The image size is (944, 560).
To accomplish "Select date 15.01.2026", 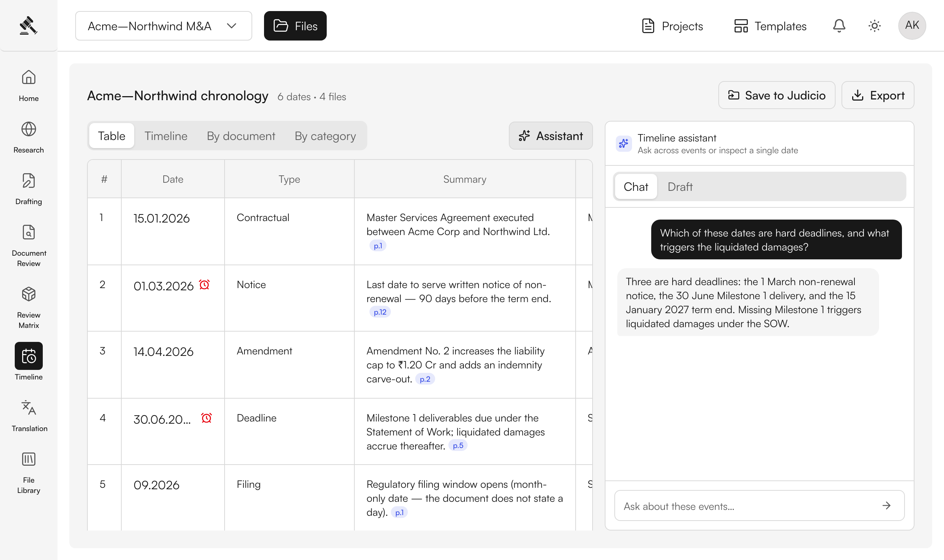I will (x=162, y=218).
